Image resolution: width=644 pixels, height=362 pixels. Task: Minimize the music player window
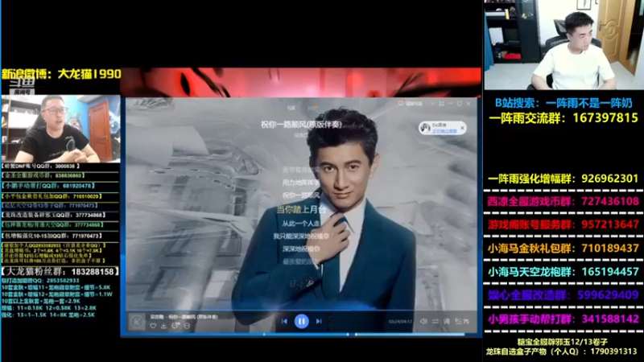451,104
